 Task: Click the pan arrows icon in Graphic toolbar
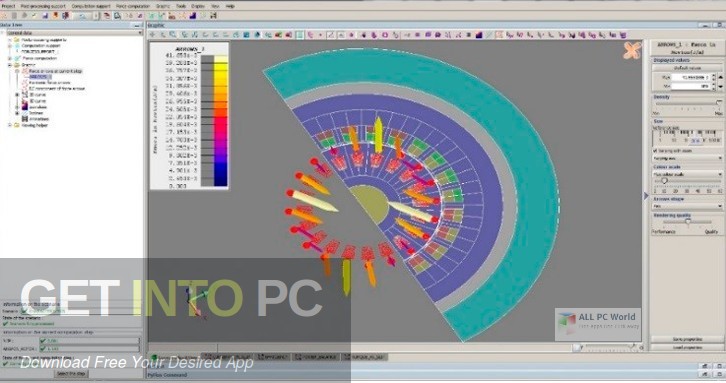[153, 35]
